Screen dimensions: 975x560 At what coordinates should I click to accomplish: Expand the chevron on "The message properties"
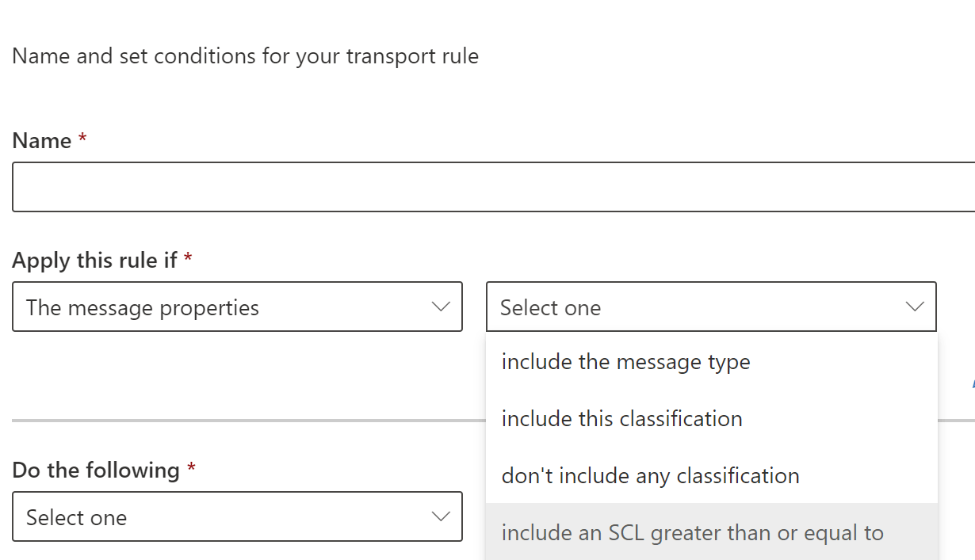click(x=442, y=307)
